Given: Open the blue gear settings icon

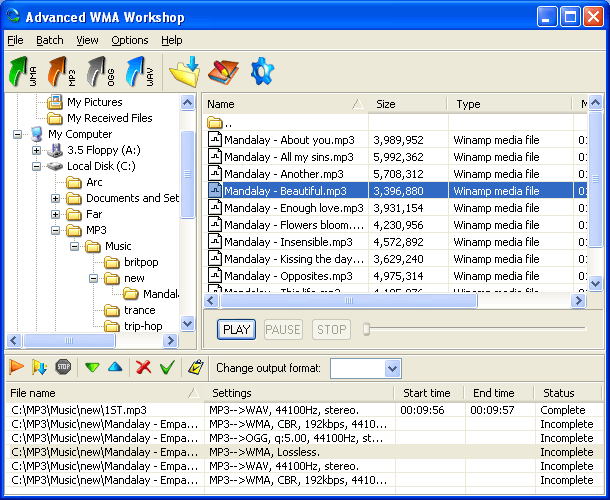Looking at the screenshot, I should click(x=262, y=71).
